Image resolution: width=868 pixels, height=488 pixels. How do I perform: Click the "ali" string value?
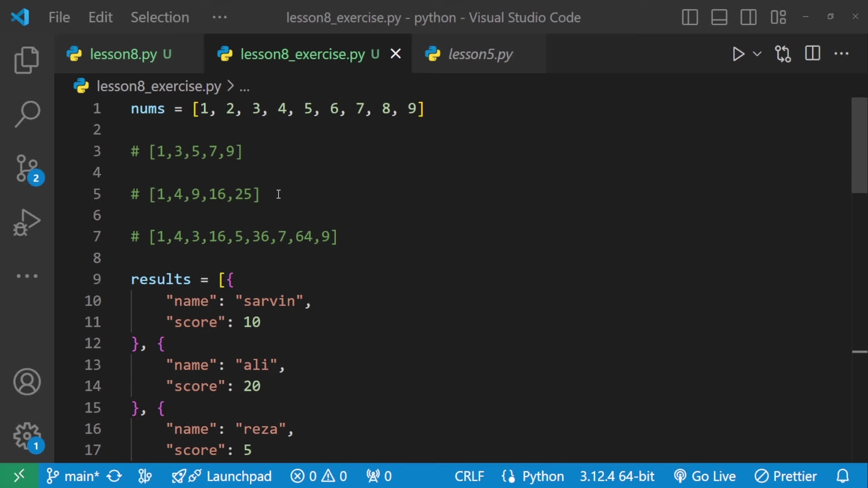pos(256,365)
